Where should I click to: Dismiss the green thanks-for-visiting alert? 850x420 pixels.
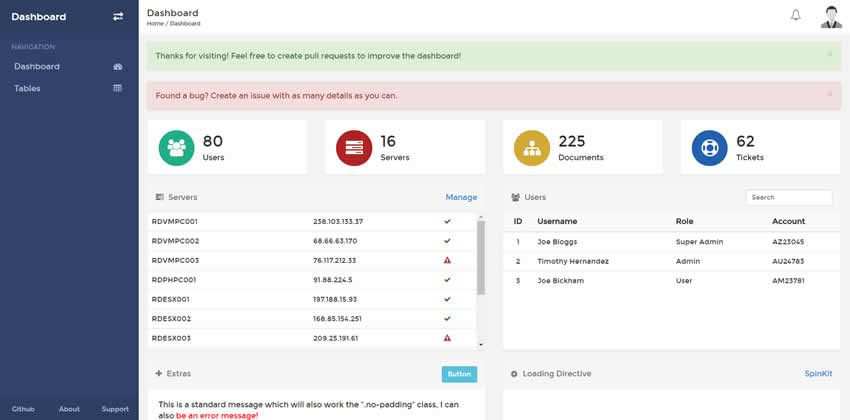[829, 54]
